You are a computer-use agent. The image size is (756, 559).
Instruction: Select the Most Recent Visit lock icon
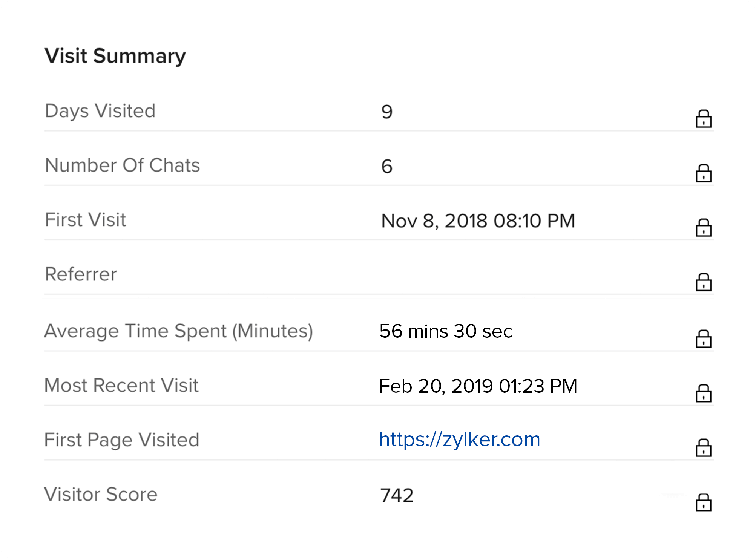click(703, 394)
